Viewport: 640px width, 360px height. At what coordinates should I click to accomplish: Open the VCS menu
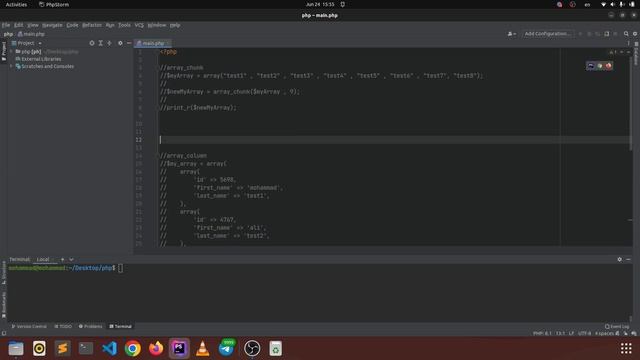click(139, 25)
